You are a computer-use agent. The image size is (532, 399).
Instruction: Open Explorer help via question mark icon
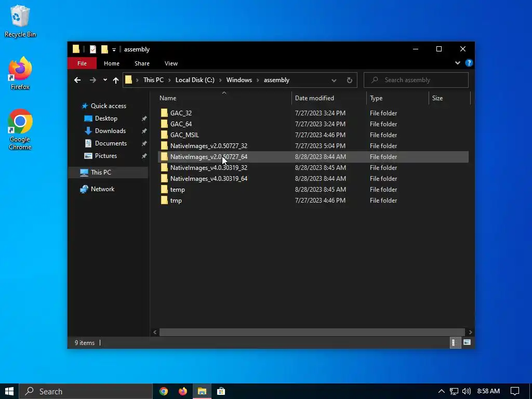point(469,63)
